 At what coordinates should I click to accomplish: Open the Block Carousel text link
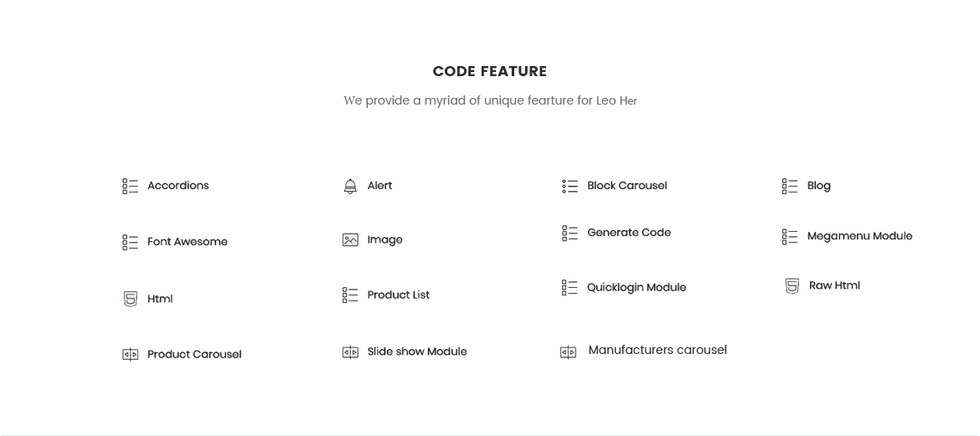[x=627, y=186]
